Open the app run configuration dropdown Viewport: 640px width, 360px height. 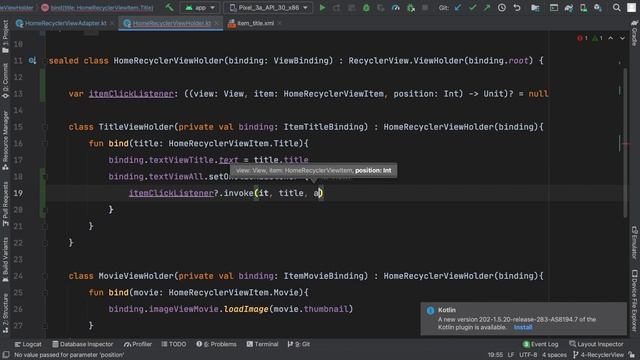pyautogui.click(x=200, y=8)
